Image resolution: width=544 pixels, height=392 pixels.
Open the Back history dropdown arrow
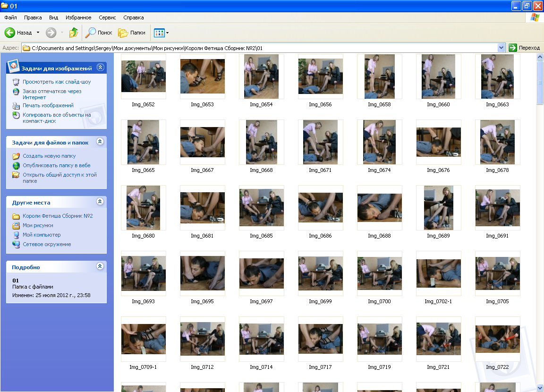(x=38, y=33)
